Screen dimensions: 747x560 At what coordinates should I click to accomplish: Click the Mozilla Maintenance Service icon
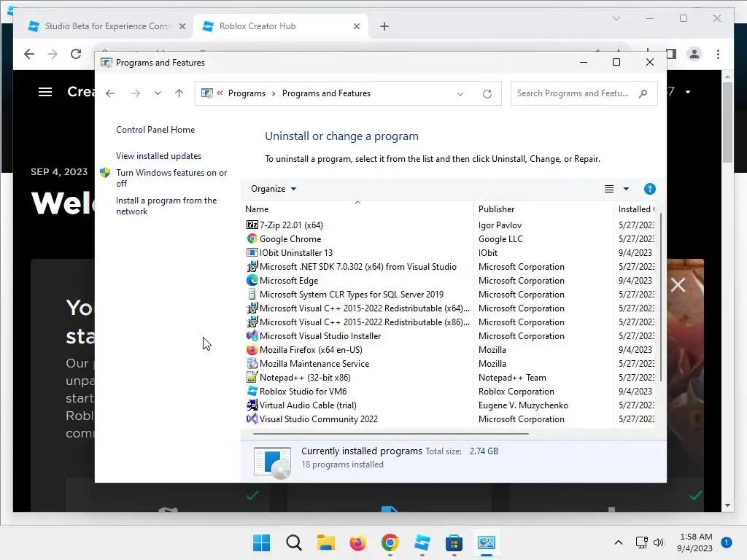252,363
